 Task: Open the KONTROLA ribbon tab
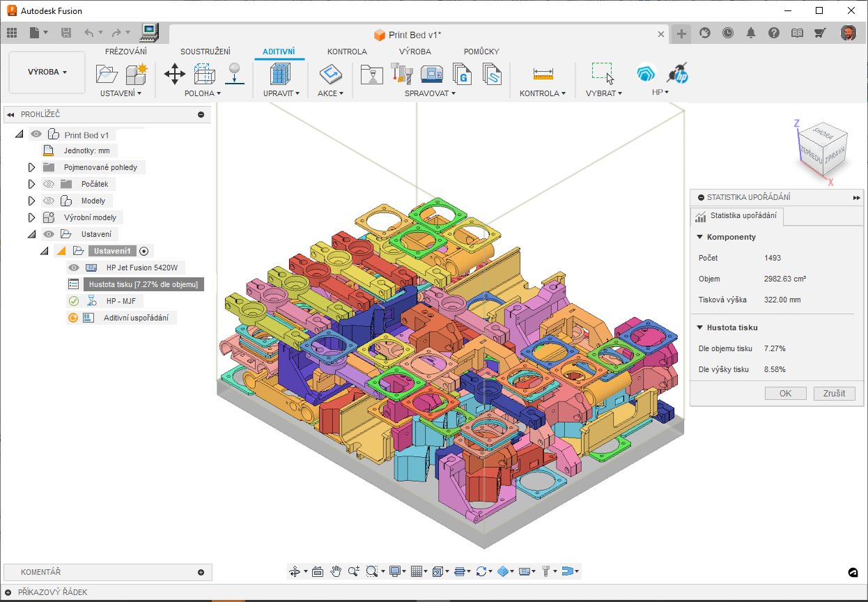[x=347, y=52]
